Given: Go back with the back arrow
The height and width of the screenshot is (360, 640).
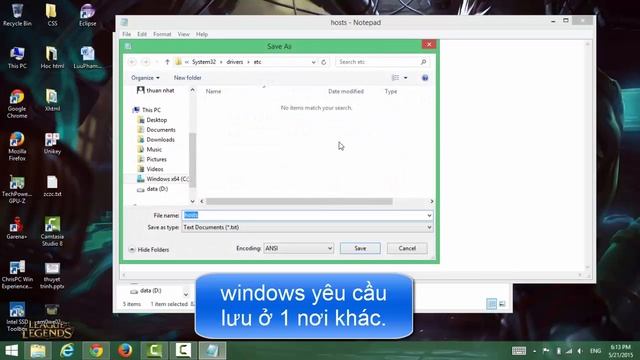Looking at the screenshot, I should click(x=132, y=62).
